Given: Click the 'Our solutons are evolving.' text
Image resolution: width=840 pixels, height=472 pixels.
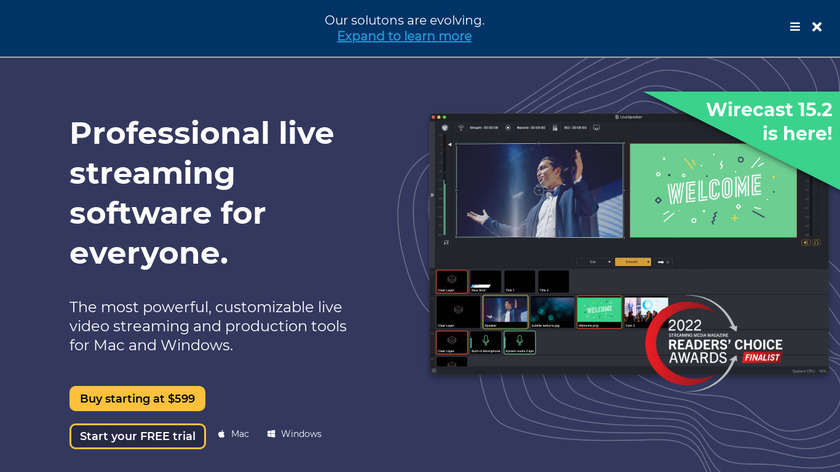Looking at the screenshot, I should pyautogui.click(x=404, y=20).
